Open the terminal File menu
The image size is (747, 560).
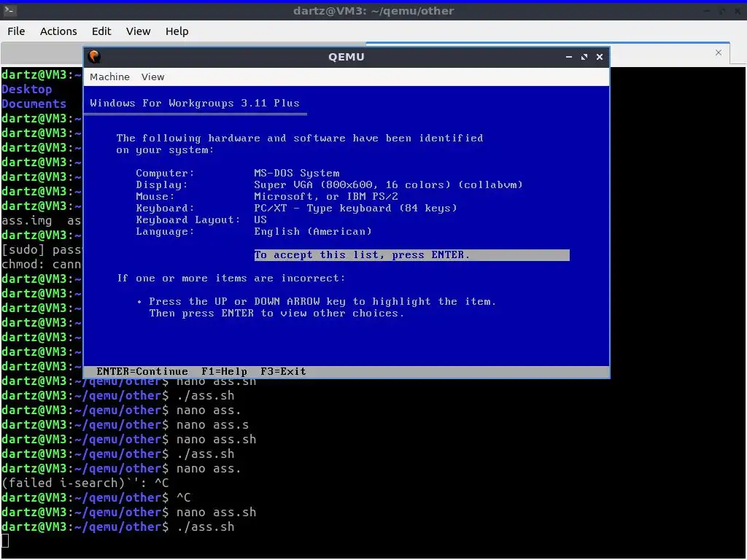16,31
